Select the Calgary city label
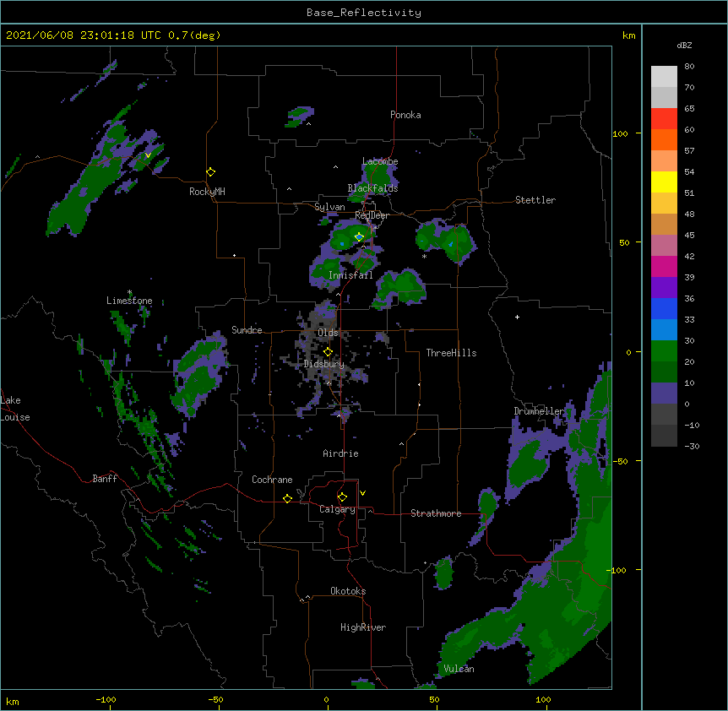 pyautogui.click(x=337, y=509)
